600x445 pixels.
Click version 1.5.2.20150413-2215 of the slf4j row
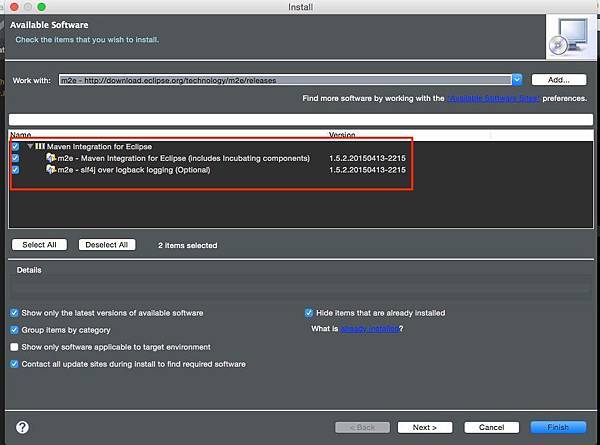(x=367, y=170)
